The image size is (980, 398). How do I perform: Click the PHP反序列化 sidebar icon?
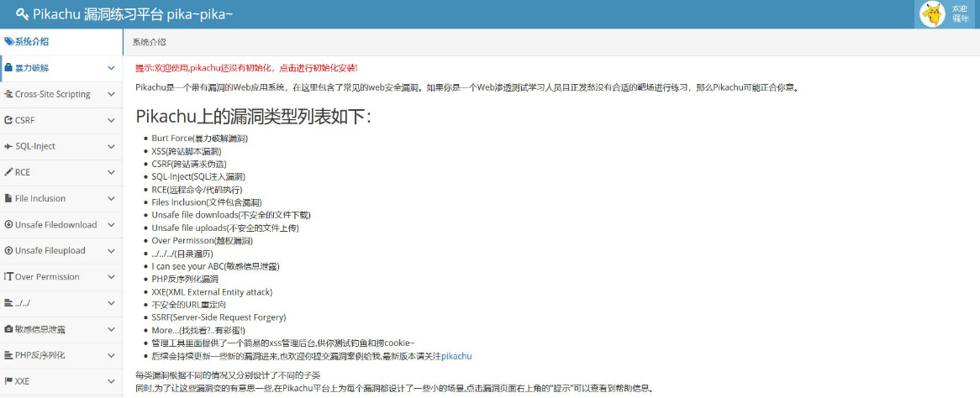pyautogui.click(x=8, y=355)
